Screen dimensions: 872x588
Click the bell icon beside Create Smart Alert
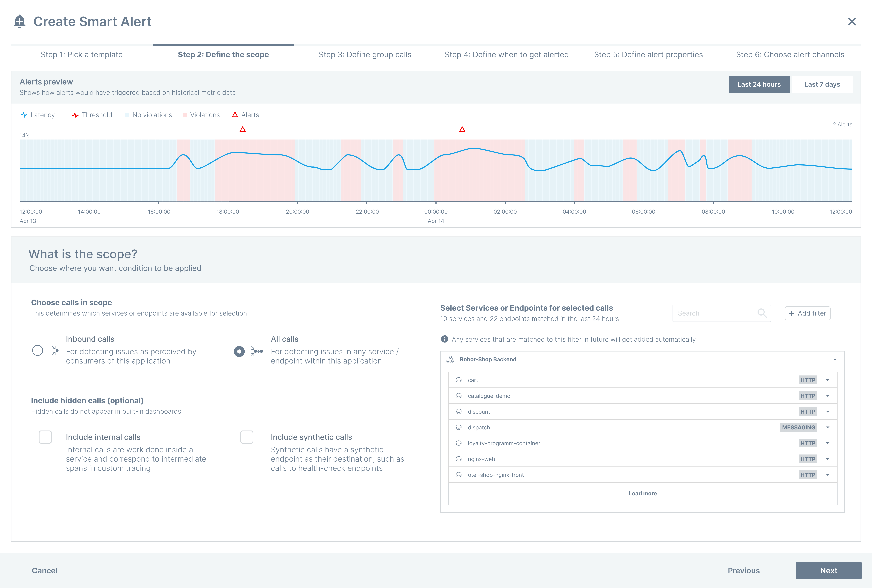tap(19, 21)
